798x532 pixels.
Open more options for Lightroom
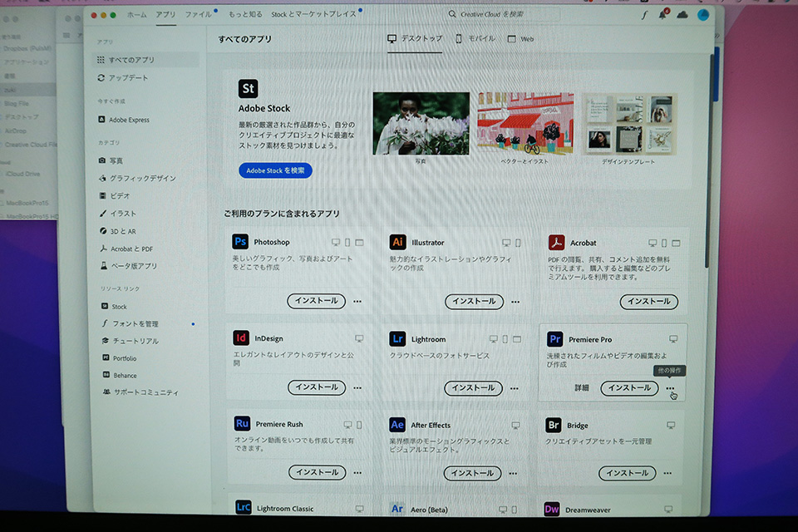coord(514,388)
